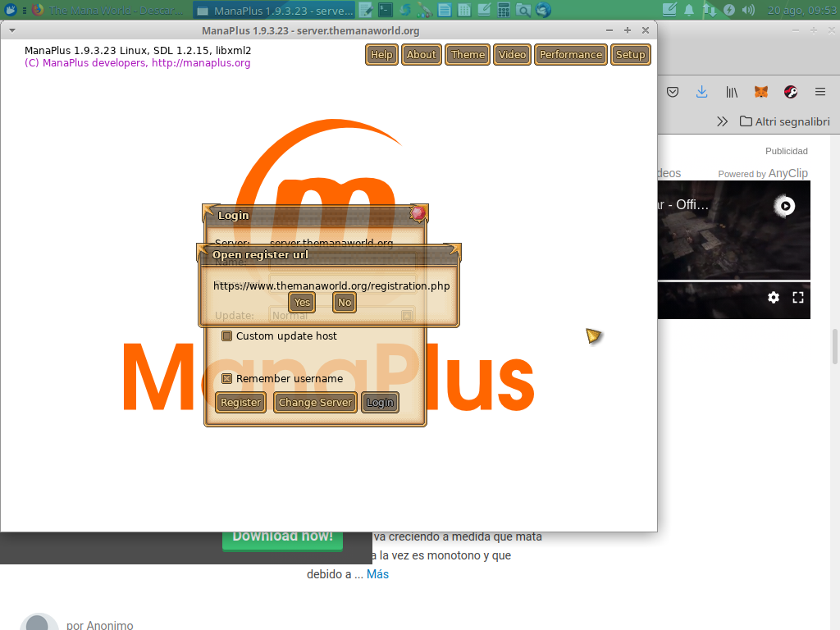The height and width of the screenshot is (630, 840).
Task: Click the Login button
Action: [380, 402]
